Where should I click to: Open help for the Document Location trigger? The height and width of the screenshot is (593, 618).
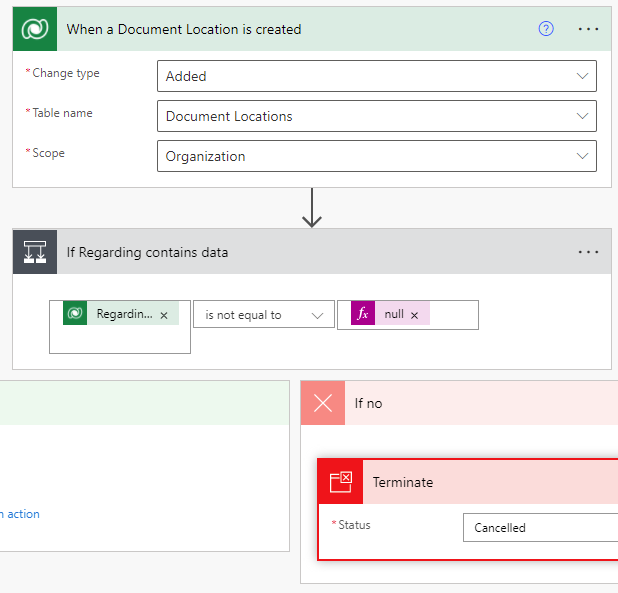[x=546, y=29]
